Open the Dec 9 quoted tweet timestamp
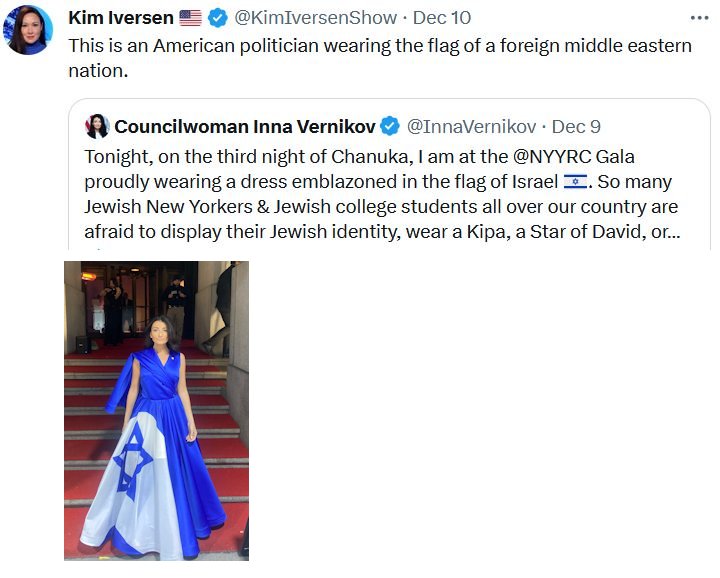Image resolution: width=720 pixels, height=578 pixels. pyautogui.click(x=576, y=126)
